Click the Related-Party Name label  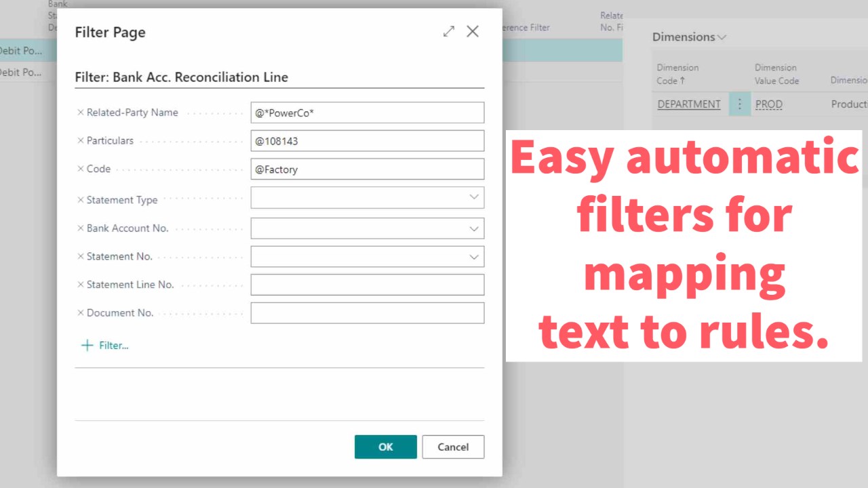132,113
